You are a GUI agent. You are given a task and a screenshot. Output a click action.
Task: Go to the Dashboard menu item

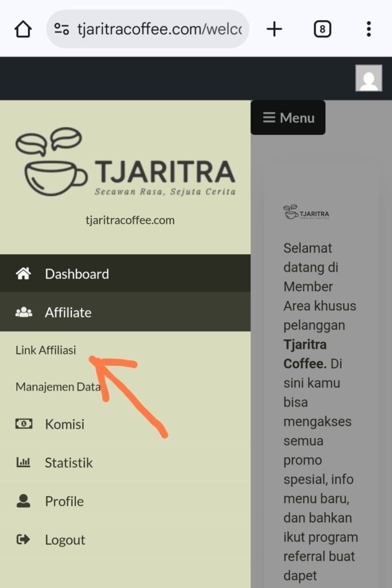(x=125, y=274)
